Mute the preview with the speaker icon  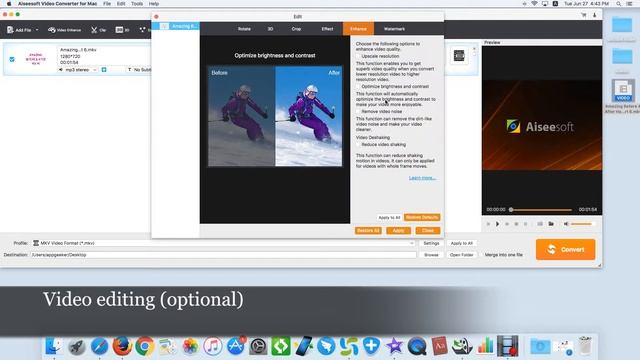566,224
